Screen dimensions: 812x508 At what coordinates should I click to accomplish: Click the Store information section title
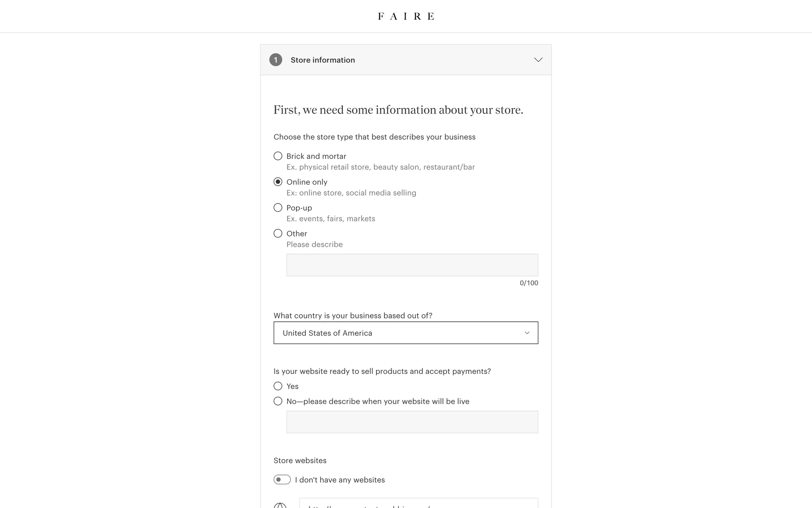point(323,60)
